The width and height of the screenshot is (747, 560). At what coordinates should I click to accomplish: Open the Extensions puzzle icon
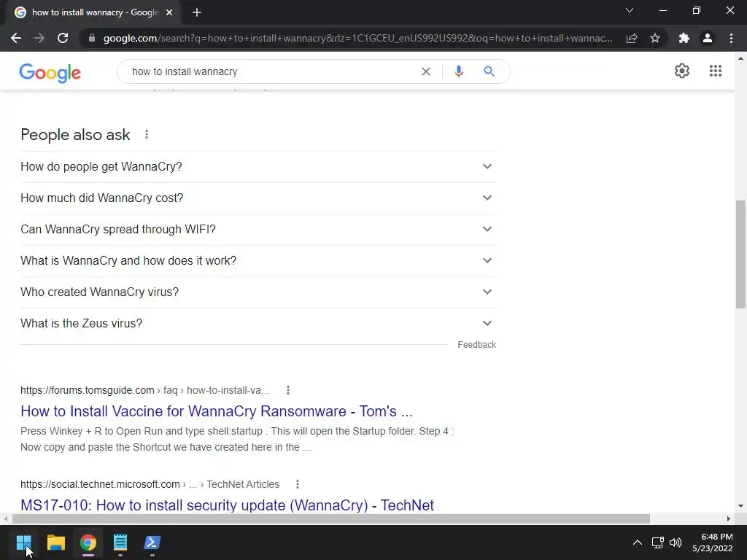point(684,38)
